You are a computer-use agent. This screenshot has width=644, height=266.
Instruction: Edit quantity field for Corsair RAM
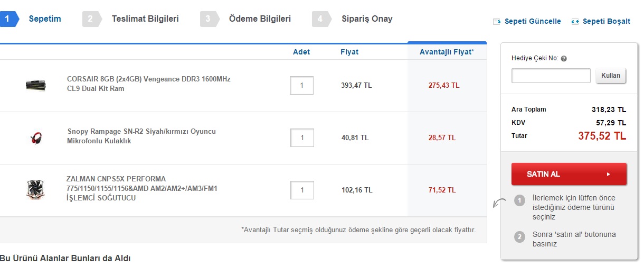[x=301, y=85]
